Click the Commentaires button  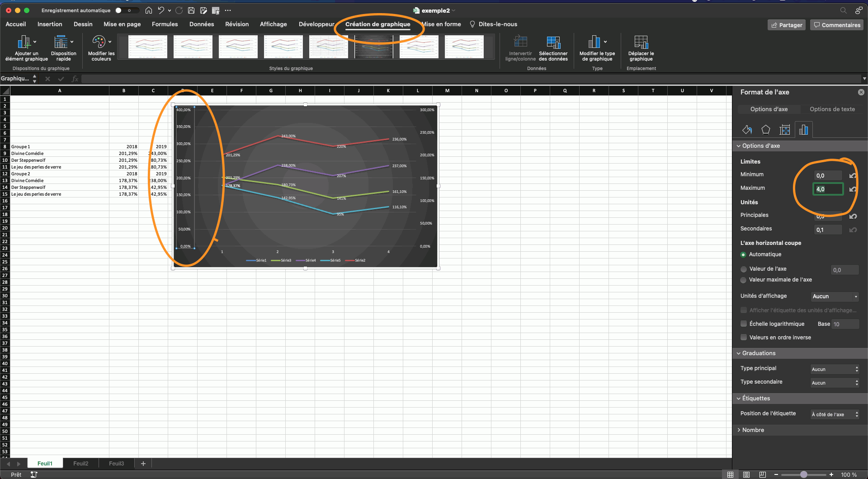point(837,25)
